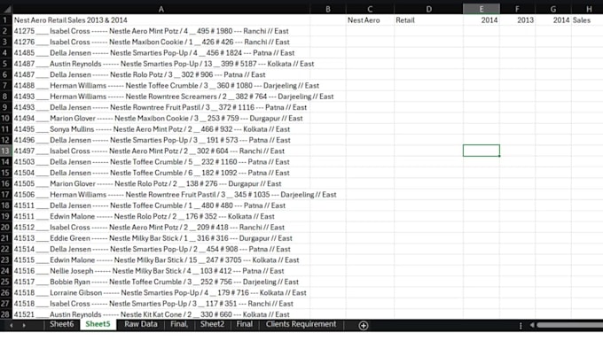This screenshot has width=603, height=364.
Task: Open the Clients Requirement tab
Action: pyautogui.click(x=301, y=324)
